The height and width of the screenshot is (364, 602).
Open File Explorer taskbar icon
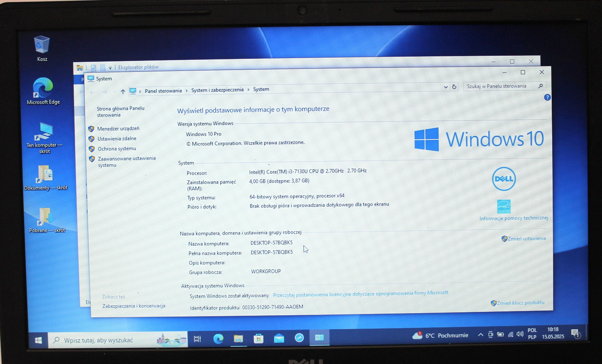click(x=238, y=339)
